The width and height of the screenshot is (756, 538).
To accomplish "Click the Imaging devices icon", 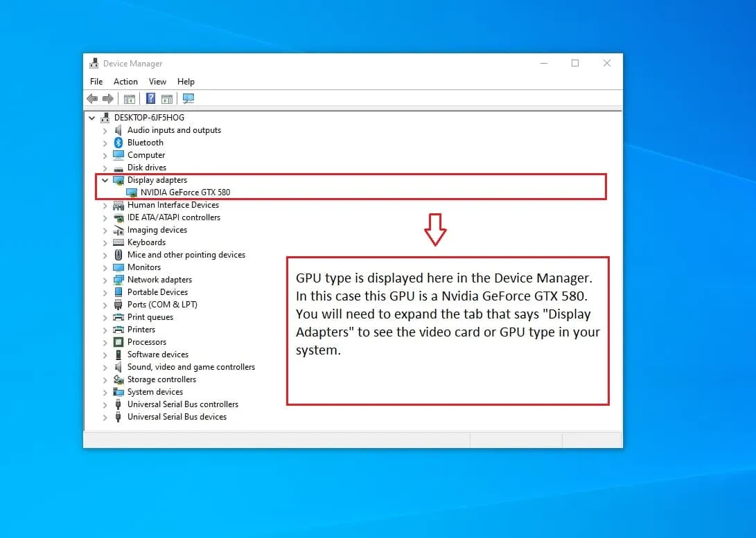I will click(118, 231).
